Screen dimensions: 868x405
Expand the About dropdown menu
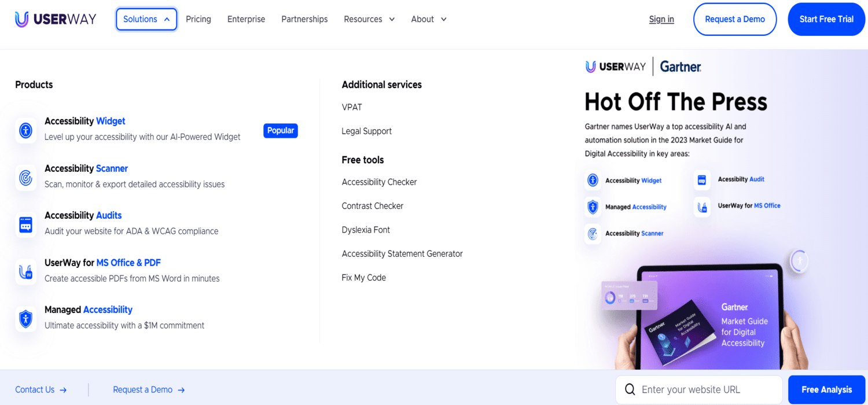[429, 19]
